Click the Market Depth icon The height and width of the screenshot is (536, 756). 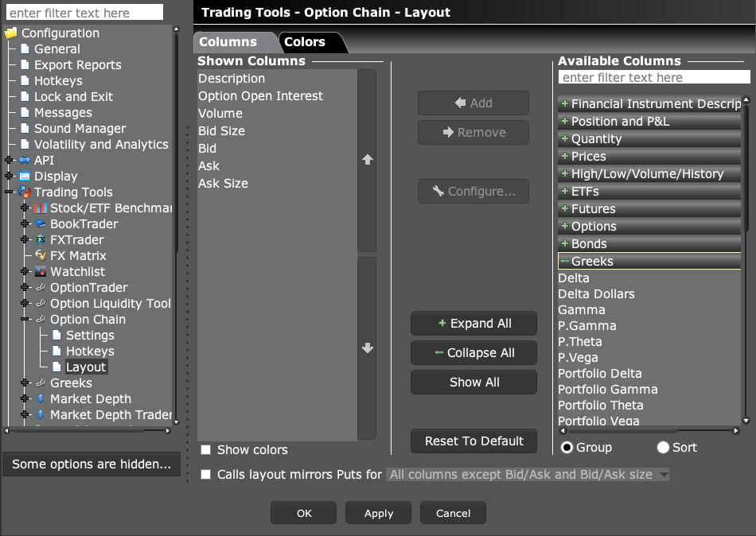click(41, 398)
